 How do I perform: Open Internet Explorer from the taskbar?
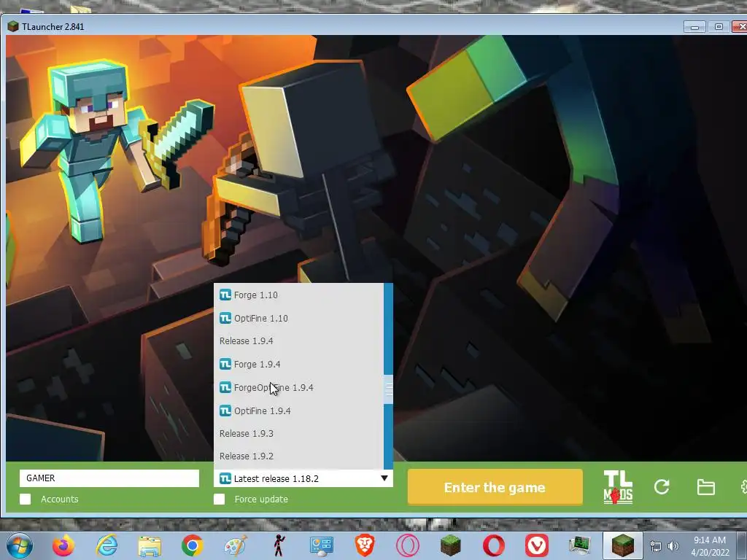pos(107,545)
